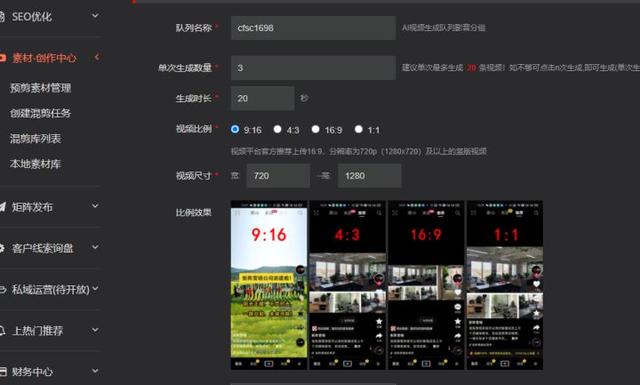The height and width of the screenshot is (385, 640).
Task: Open the 财务中心 menu label
Action: coord(32,372)
